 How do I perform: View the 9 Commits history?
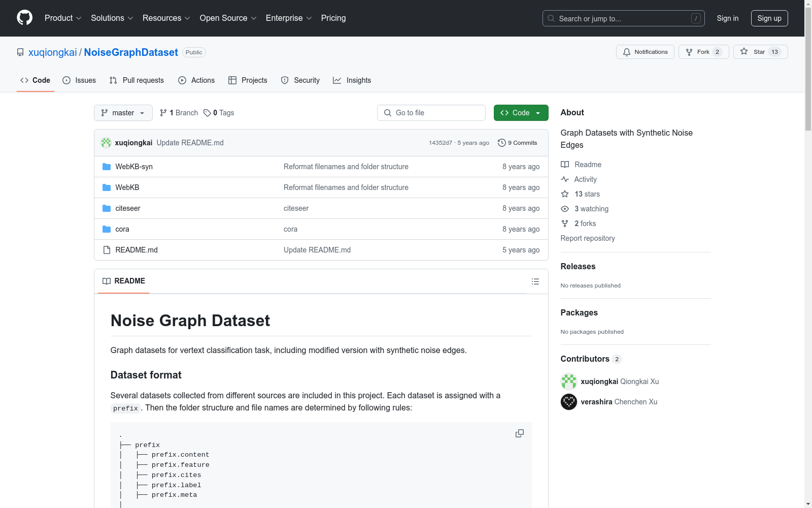(x=518, y=143)
